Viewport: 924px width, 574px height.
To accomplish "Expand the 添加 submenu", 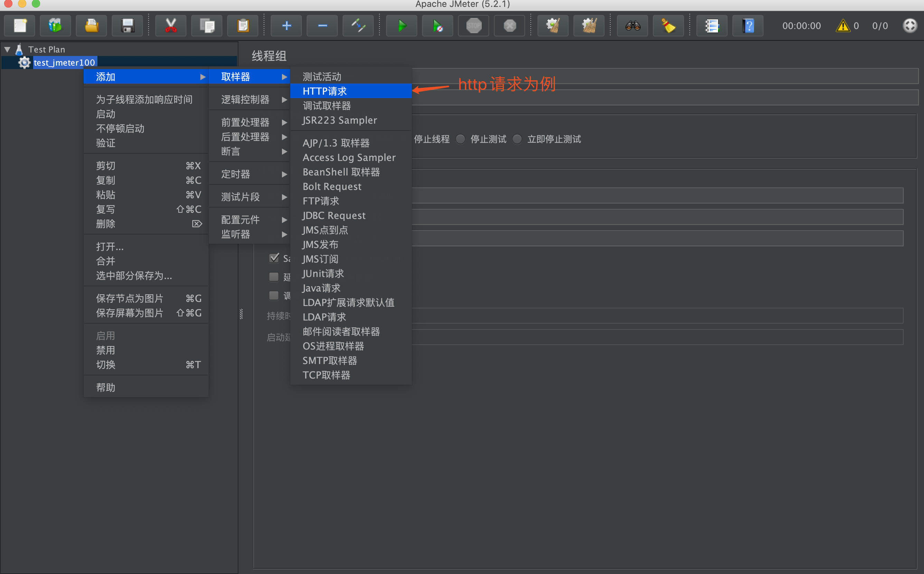I will pos(146,77).
